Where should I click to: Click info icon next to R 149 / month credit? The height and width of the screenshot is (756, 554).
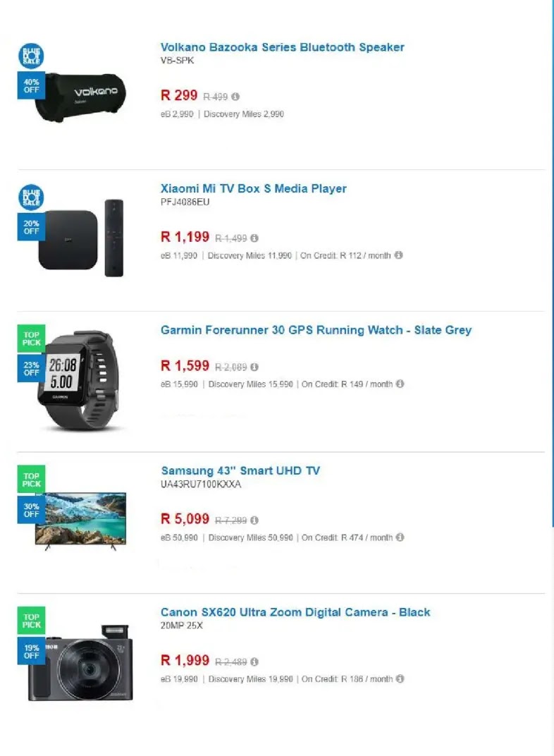400,384
